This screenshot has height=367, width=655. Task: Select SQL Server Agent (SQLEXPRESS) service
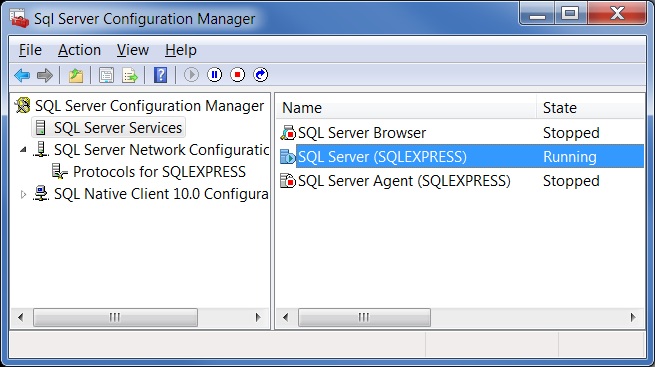click(x=460, y=181)
